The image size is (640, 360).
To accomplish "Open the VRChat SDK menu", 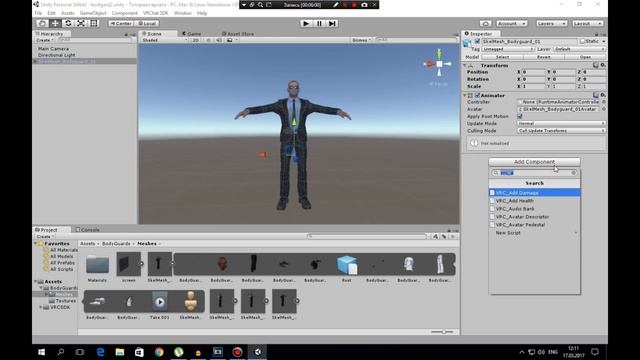I will pos(156,13).
